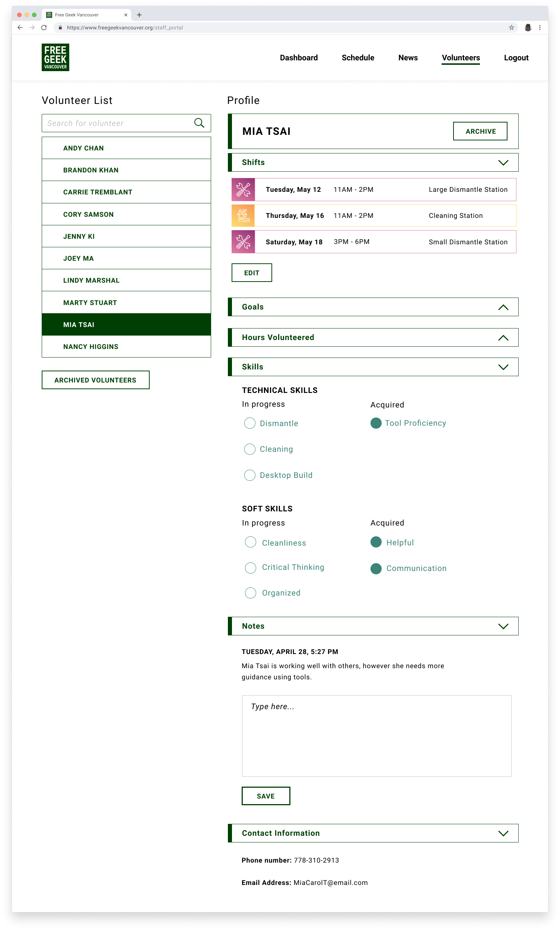Collapse the Skills section chevron

click(x=503, y=367)
